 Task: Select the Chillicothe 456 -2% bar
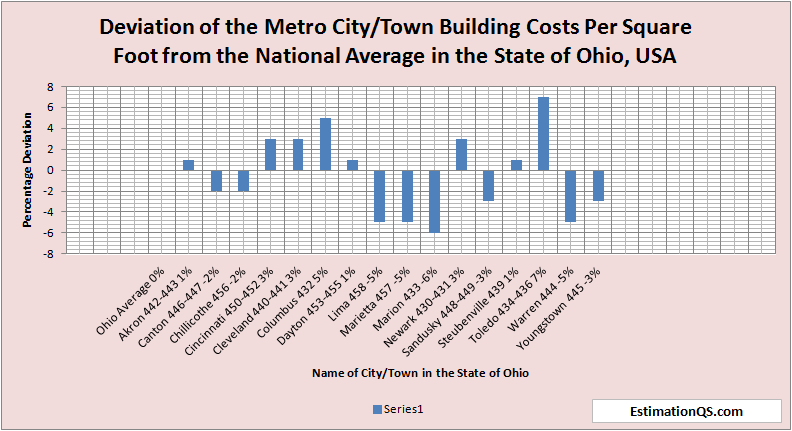[243, 181]
